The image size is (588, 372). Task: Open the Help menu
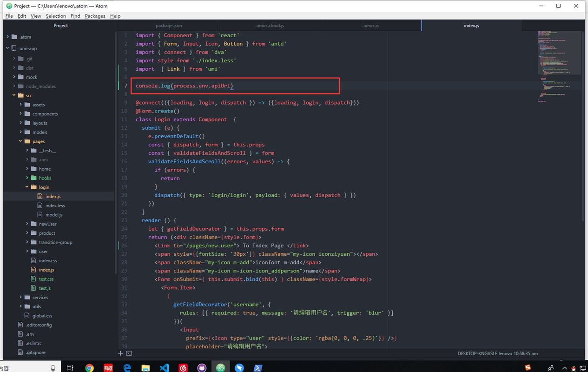115,16
